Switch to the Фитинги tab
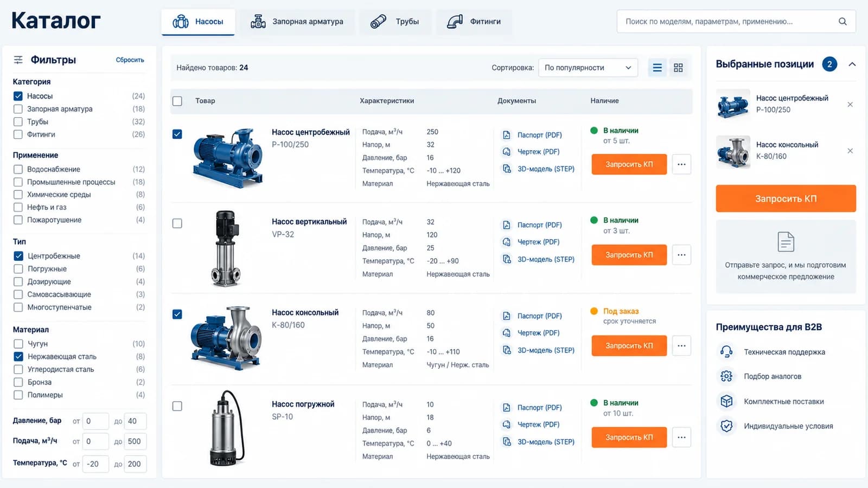The height and width of the screenshot is (488, 868). (x=474, y=22)
